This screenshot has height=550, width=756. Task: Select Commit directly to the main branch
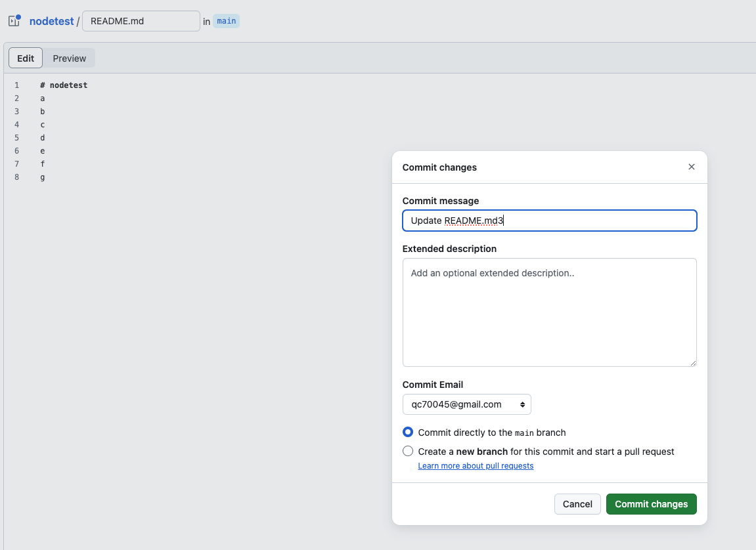(x=408, y=433)
